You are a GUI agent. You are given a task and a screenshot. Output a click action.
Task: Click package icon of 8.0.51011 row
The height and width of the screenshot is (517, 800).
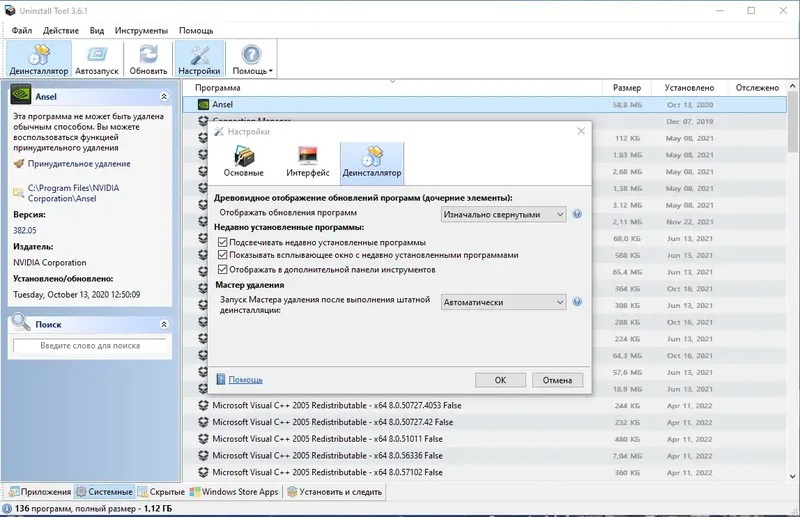[203, 439]
